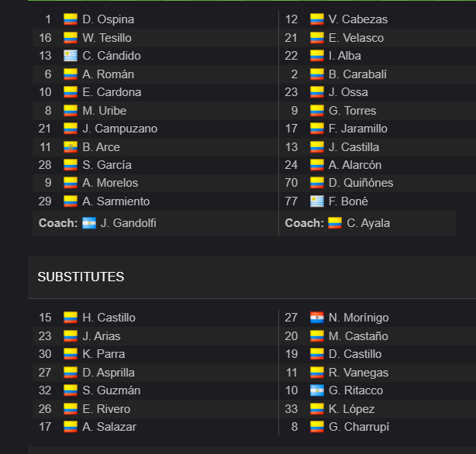Select V. Cabezas from the right lineup
Image resolution: width=476 pixels, height=454 pixels.
358,19
